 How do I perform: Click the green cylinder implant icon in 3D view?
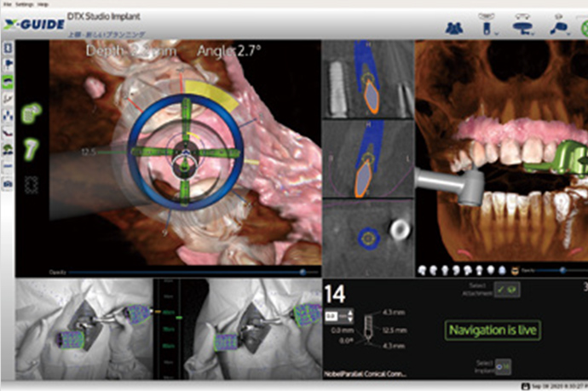pos(32,112)
